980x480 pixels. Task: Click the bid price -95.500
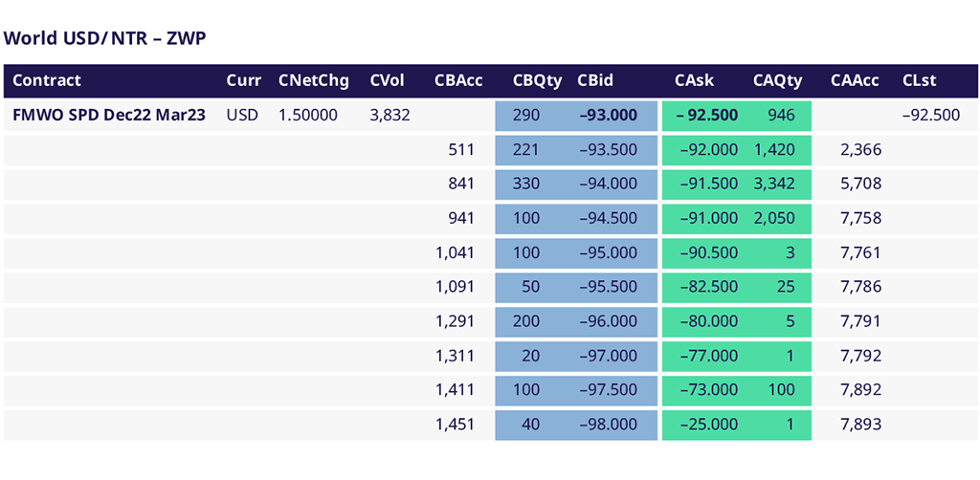609,288
